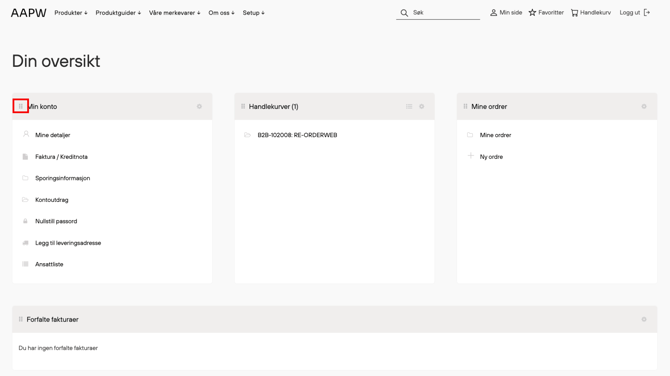The width and height of the screenshot is (670, 376).
Task: Open Mine ordrer widget settings gear
Action: coord(644,106)
